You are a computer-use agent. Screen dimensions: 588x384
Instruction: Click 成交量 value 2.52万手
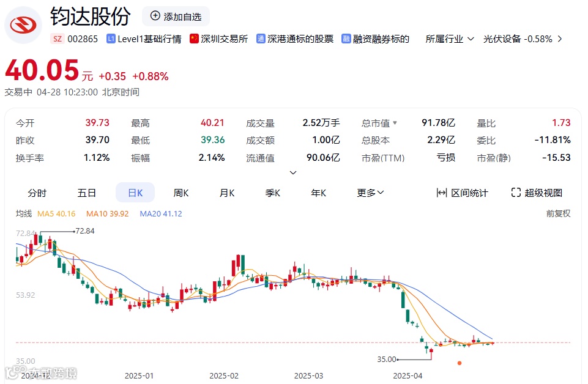tap(321, 122)
